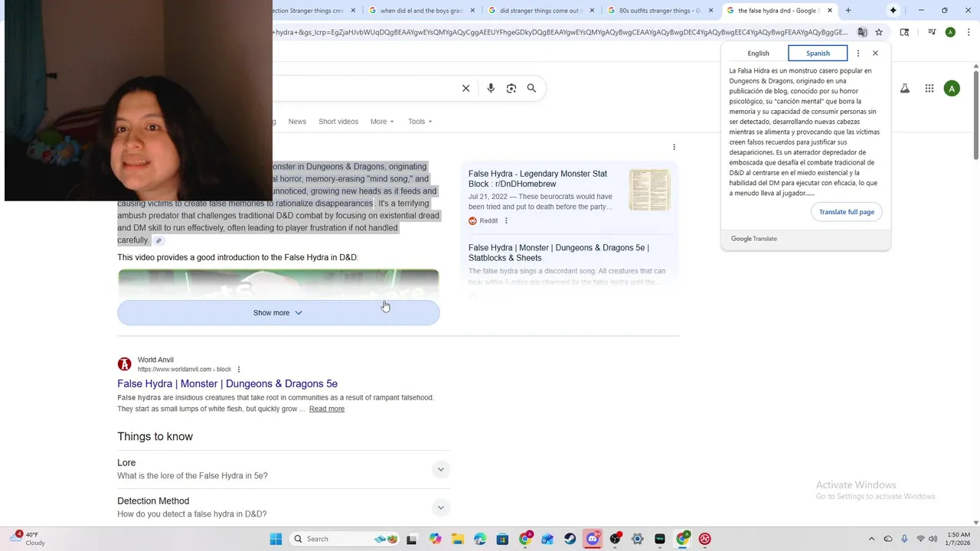Open volume control in system tray

[933, 539]
